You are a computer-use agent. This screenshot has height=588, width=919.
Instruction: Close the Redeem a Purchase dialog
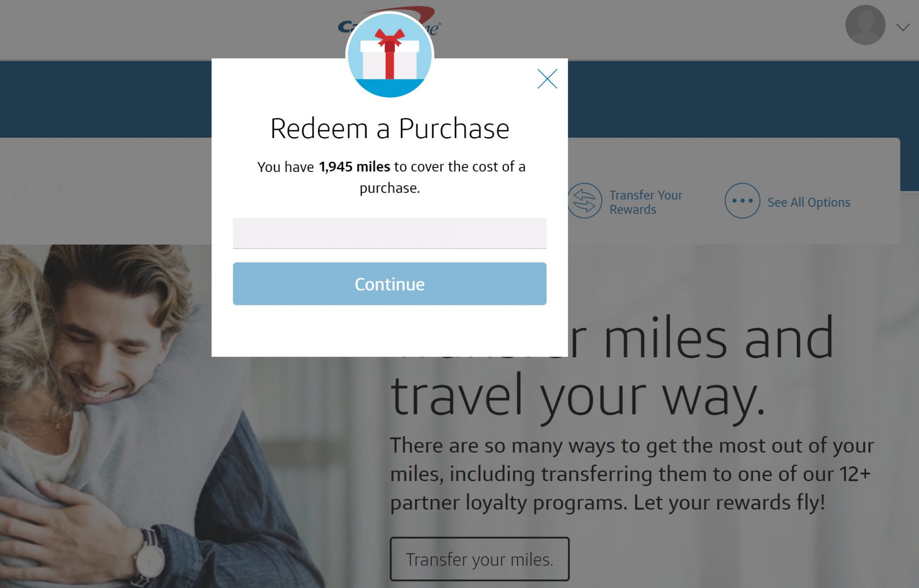pyautogui.click(x=547, y=79)
